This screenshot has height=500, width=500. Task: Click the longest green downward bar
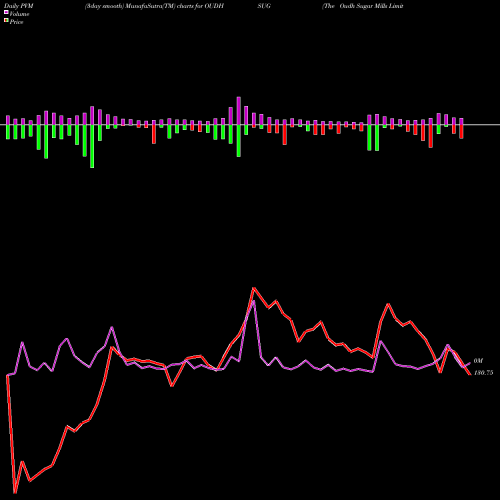[92, 146]
